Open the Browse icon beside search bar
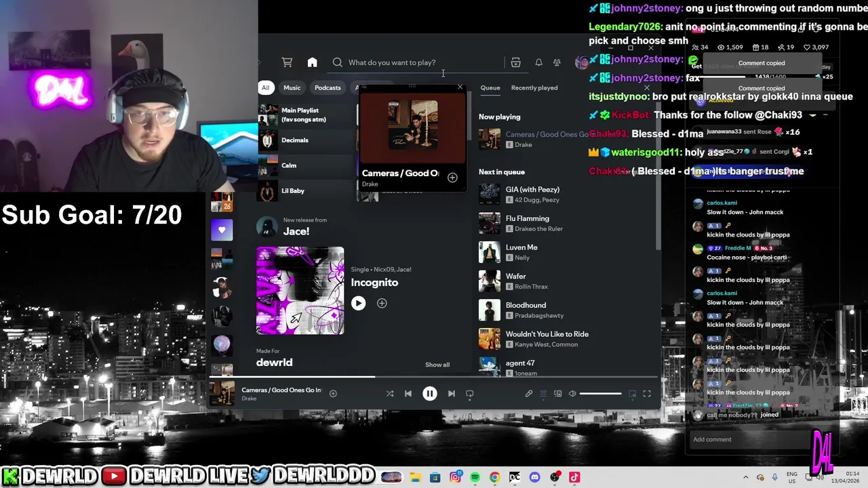 (x=515, y=62)
